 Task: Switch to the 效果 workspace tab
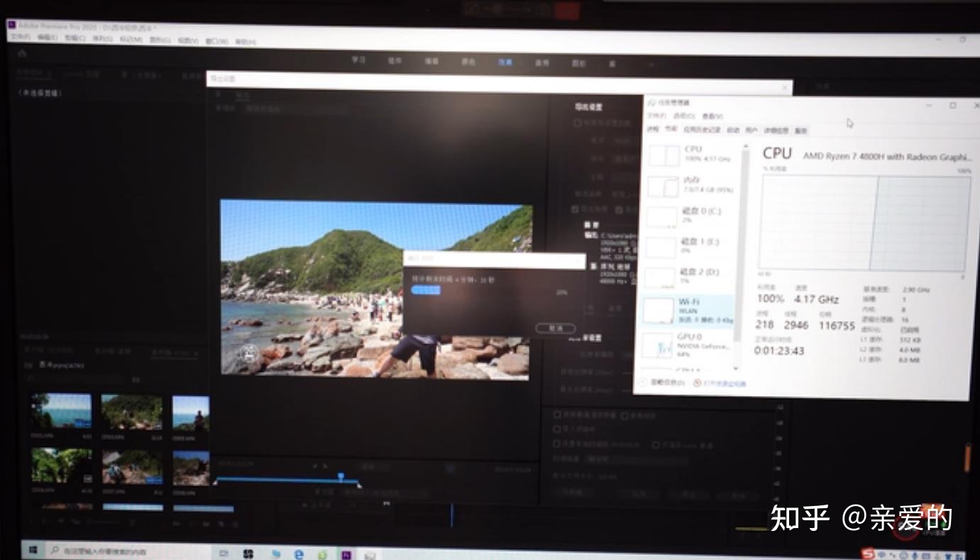(x=505, y=62)
